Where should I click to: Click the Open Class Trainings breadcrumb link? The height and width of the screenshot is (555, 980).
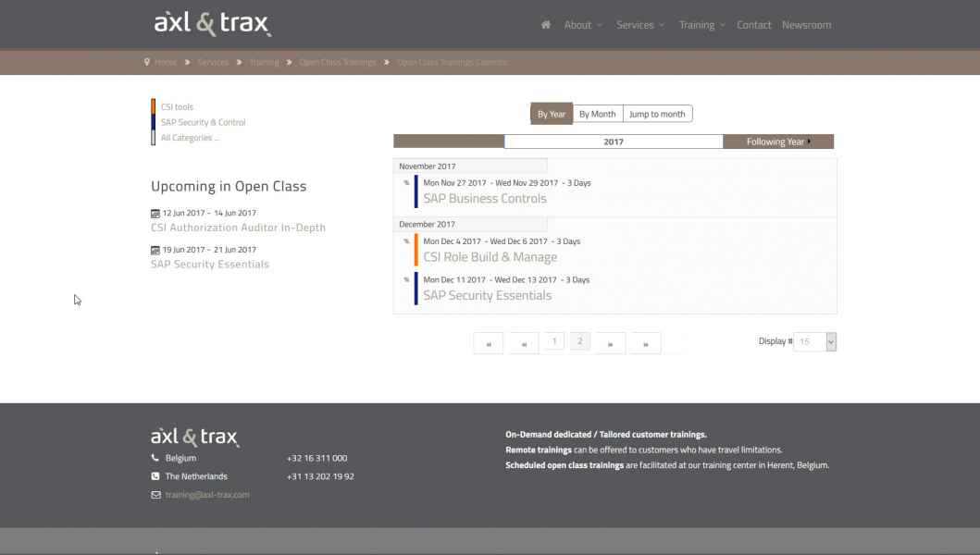coord(338,63)
